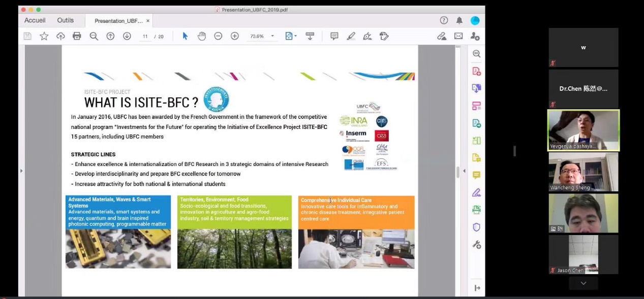This screenshot has height=299, width=644.
Task: Click the zoom in plus button
Action: tap(234, 36)
